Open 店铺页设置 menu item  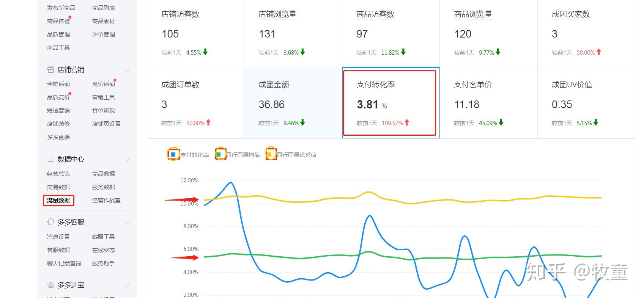pos(106,124)
